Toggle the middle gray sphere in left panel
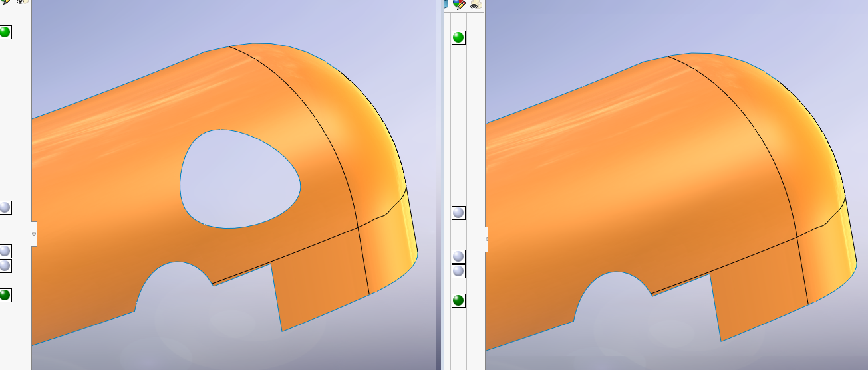 coord(5,251)
